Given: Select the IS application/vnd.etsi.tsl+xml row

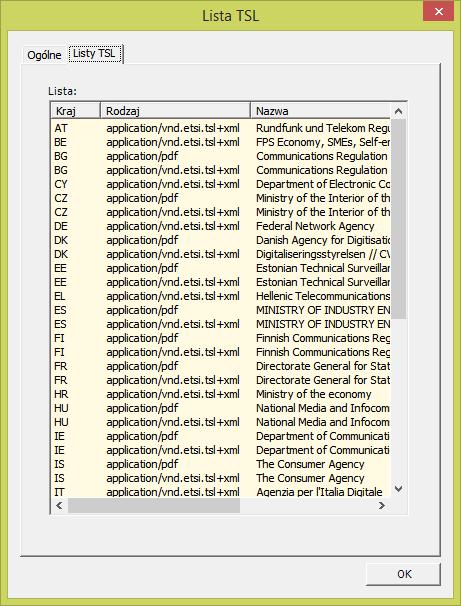Looking at the screenshot, I should click(x=221, y=478).
